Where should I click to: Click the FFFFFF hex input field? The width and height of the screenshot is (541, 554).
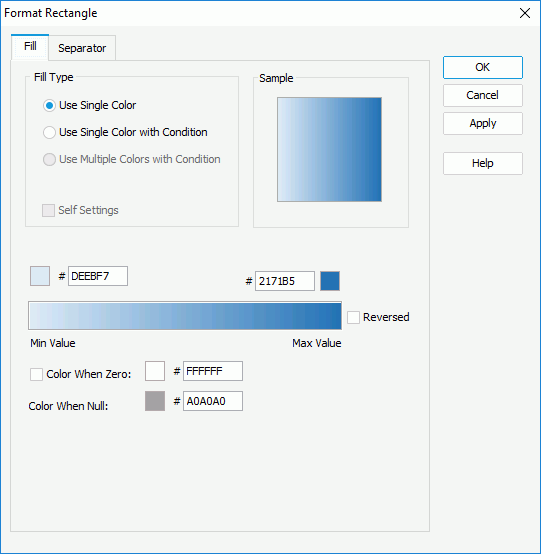point(213,371)
